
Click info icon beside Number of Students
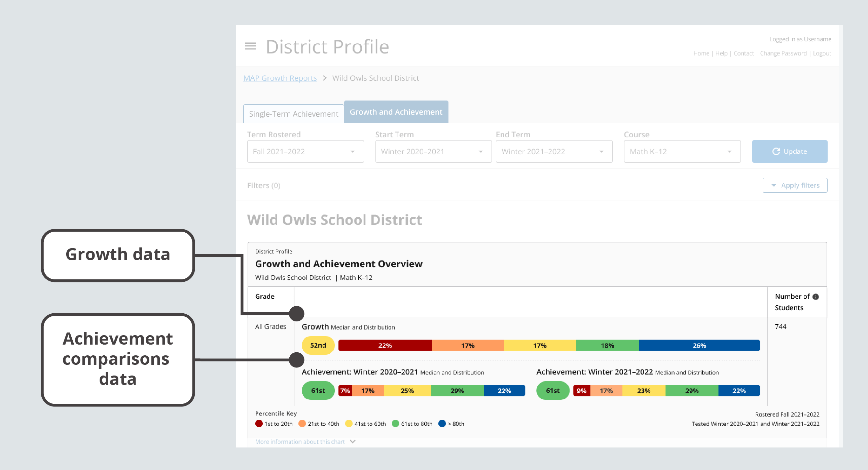tap(816, 297)
